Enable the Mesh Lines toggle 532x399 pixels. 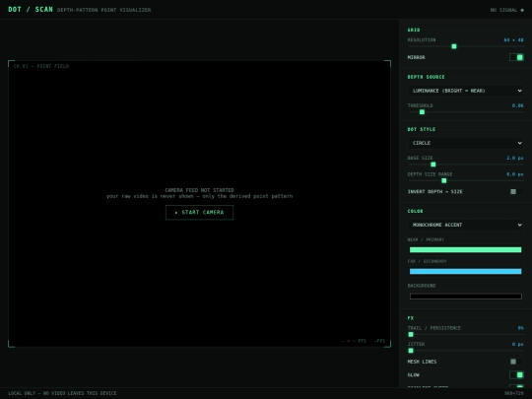pyautogui.click(x=516, y=362)
